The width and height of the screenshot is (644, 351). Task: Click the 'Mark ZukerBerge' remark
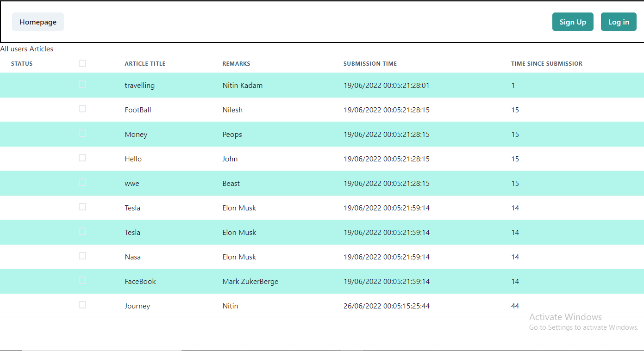(x=250, y=282)
